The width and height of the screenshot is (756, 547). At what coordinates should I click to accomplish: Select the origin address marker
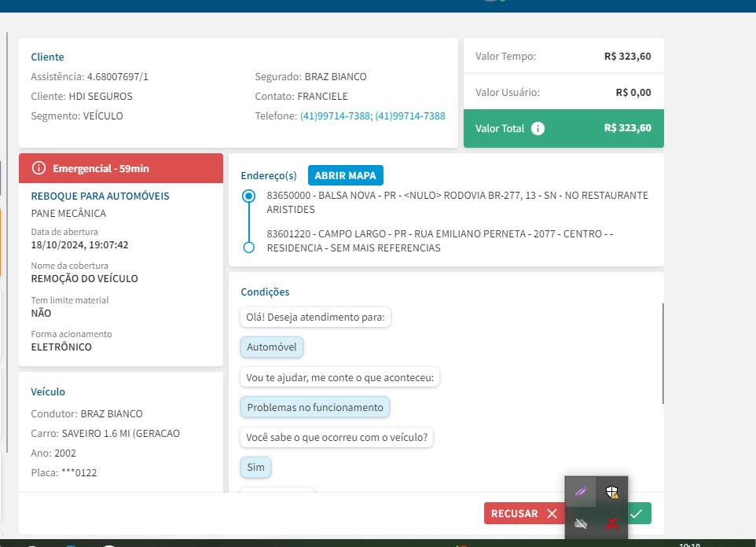[x=249, y=196]
